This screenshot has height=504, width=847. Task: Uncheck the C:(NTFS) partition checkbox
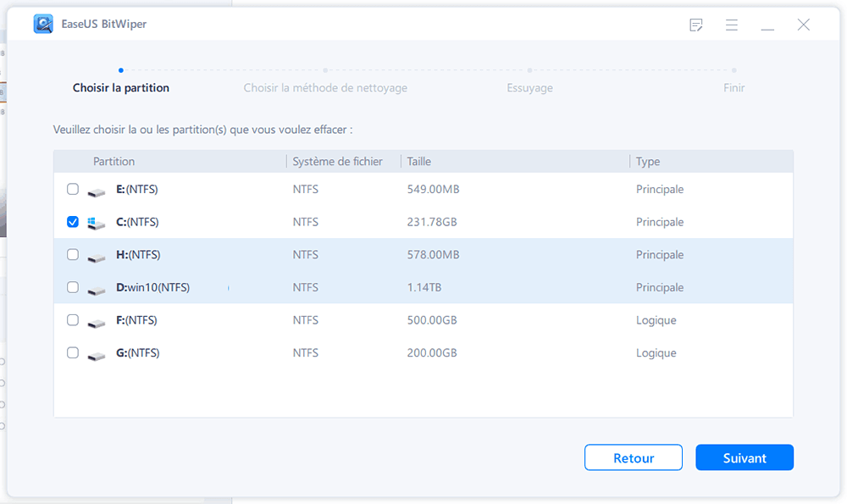pyautogui.click(x=73, y=222)
